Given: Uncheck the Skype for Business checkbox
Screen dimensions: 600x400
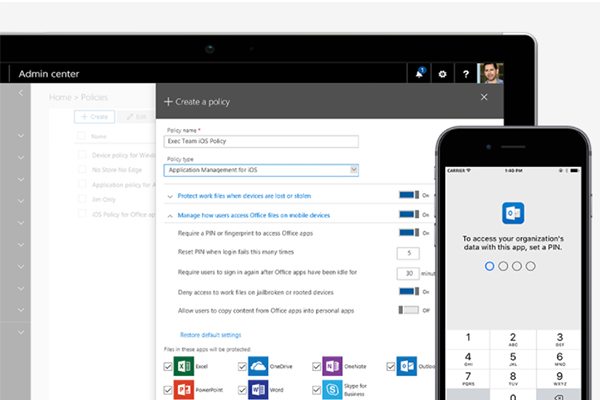Looking at the screenshot, I should [316, 390].
